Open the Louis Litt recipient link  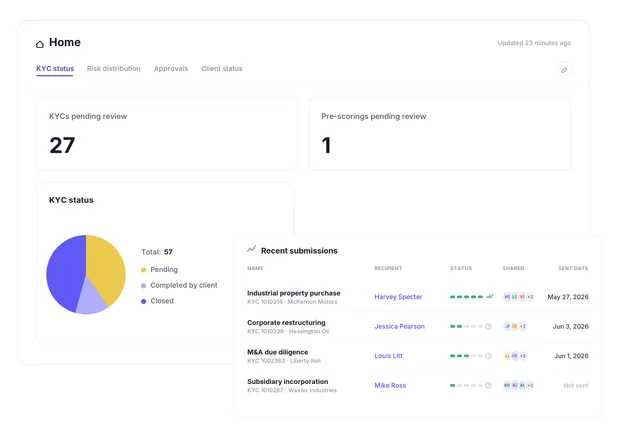pos(388,356)
